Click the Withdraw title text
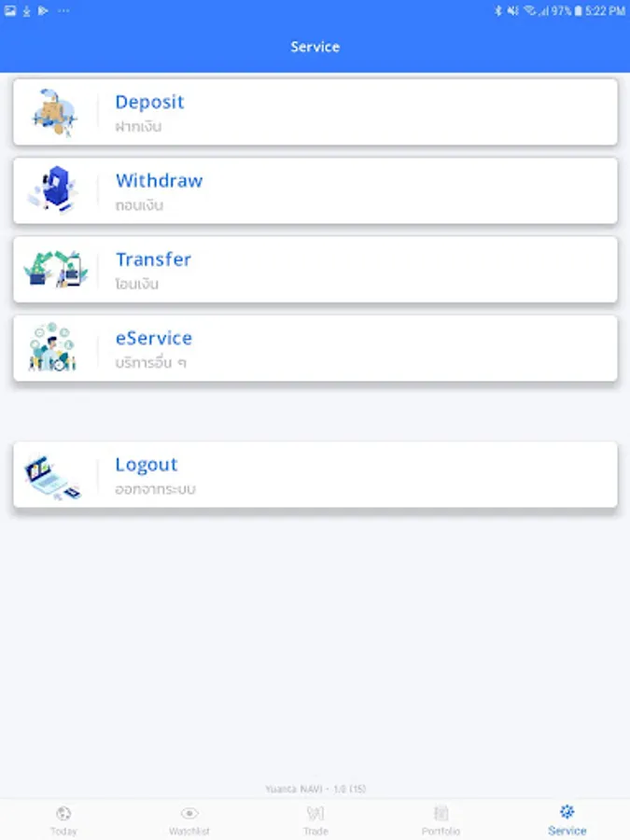 159,180
